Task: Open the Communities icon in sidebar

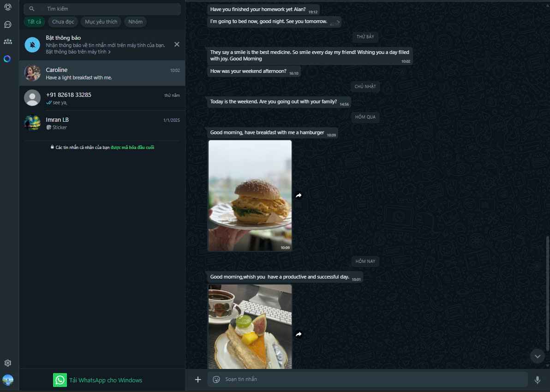Action: tap(8, 42)
